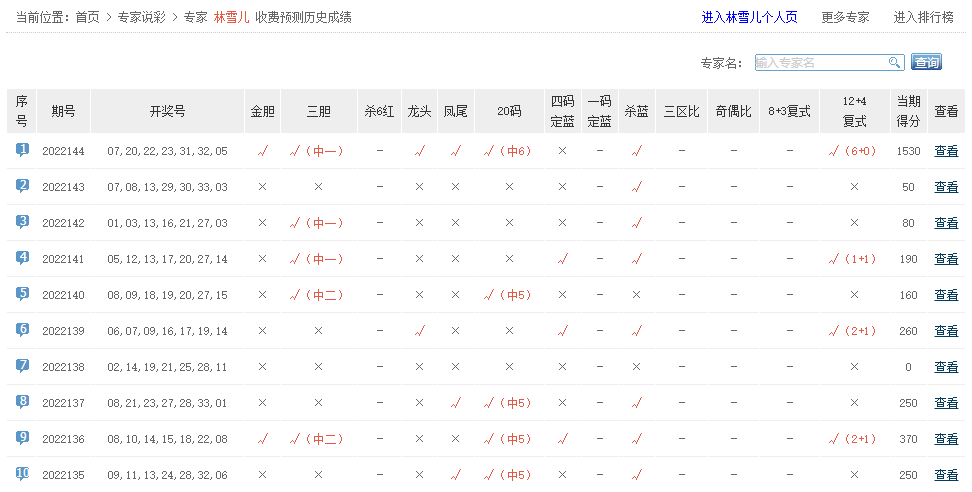The image size is (972, 492).
Task: Type in the 输入专家名 search field
Action: (x=820, y=63)
